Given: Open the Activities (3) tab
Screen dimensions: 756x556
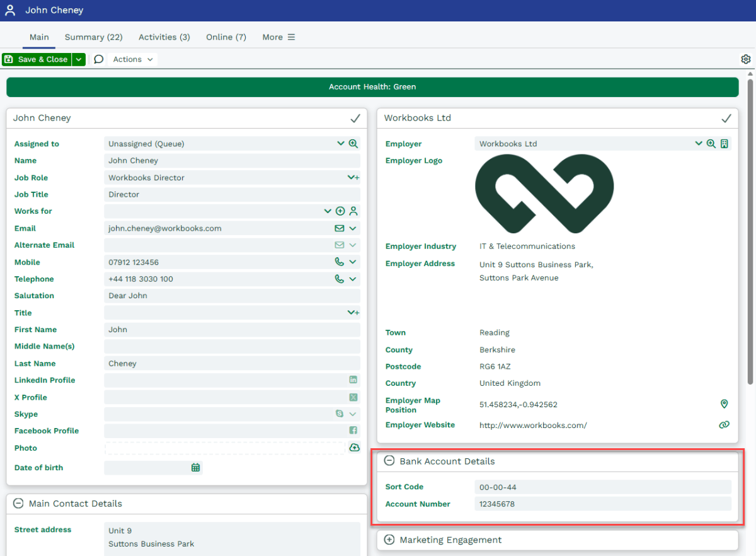Looking at the screenshot, I should (164, 37).
